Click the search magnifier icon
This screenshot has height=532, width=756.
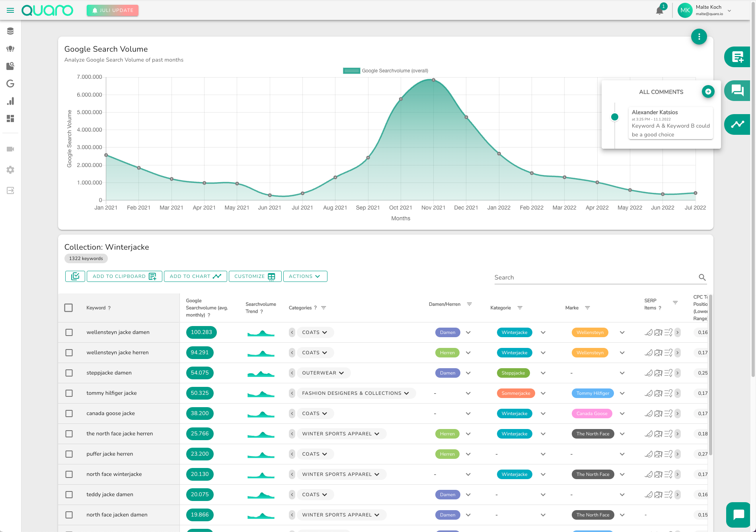(702, 277)
